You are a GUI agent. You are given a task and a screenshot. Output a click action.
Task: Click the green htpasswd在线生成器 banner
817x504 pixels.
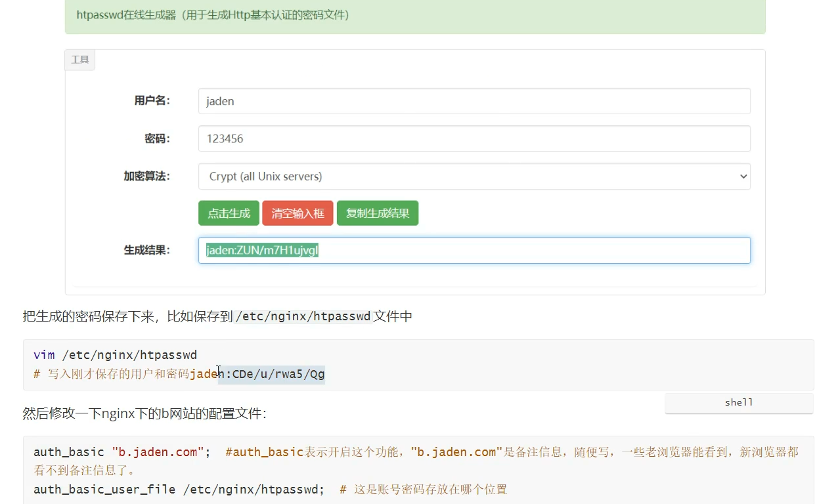(415, 14)
